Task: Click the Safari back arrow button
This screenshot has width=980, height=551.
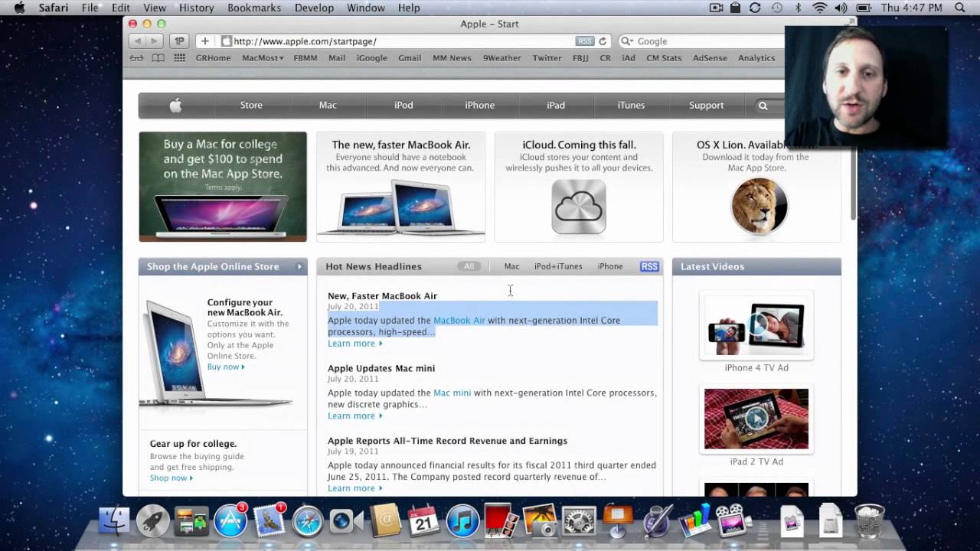Action: tap(138, 41)
